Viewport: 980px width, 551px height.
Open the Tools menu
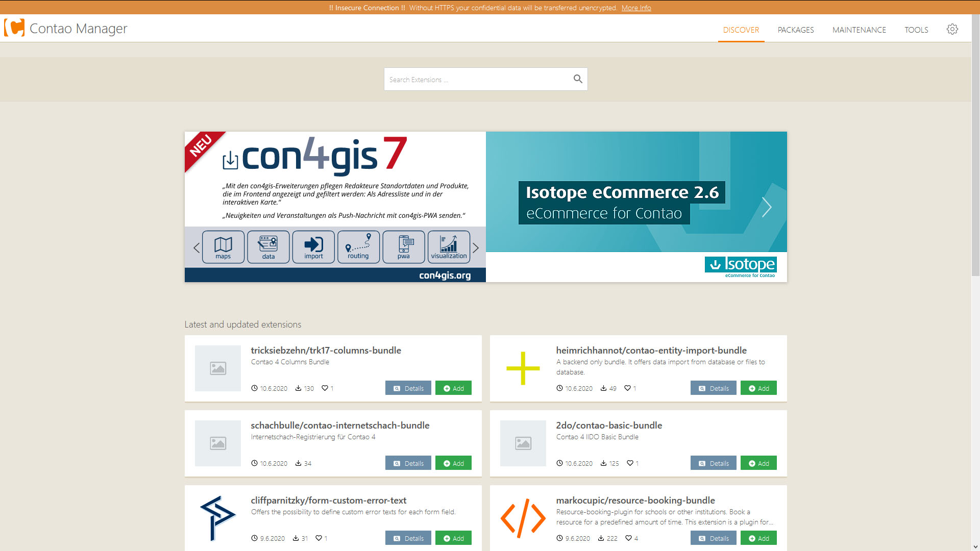(916, 30)
